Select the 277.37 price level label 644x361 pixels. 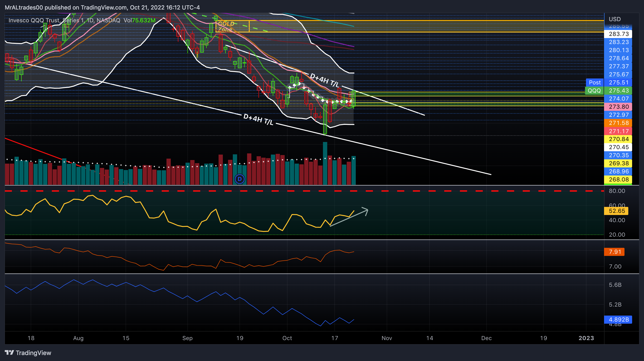(618, 67)
